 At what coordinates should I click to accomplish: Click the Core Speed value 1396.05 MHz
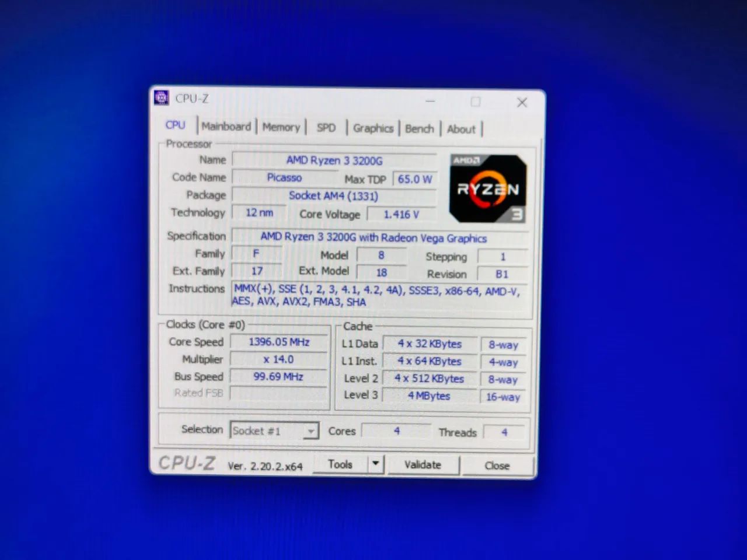(x=279, y=342)
